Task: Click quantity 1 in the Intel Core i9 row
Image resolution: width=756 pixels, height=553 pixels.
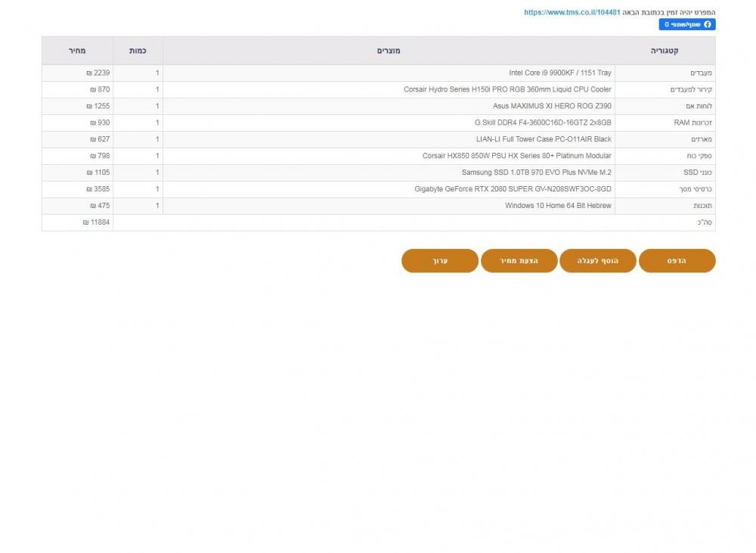Action: (x=138, y=73)
